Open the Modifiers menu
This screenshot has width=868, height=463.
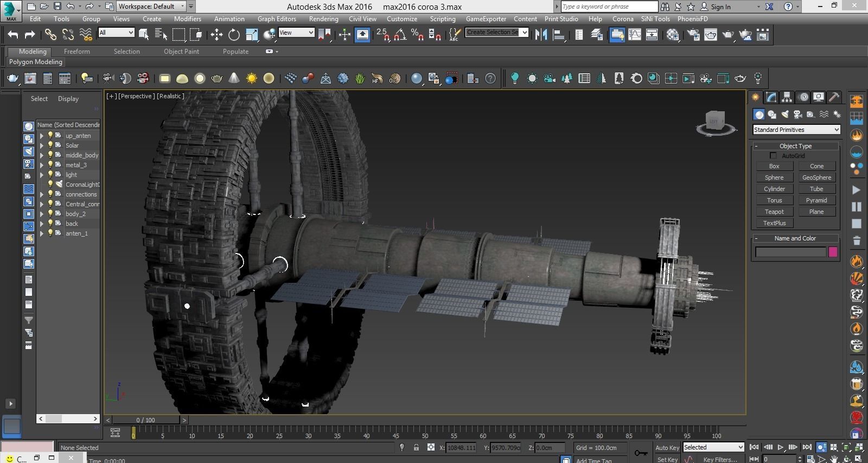pos(187,18)
